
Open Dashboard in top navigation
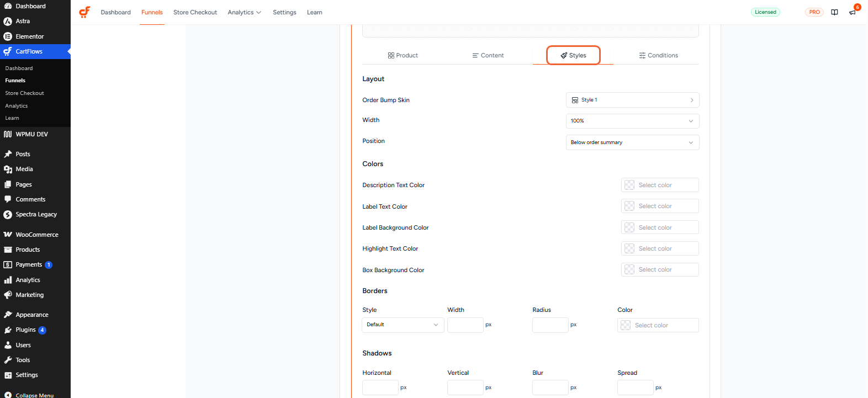[x=115, y=12]
